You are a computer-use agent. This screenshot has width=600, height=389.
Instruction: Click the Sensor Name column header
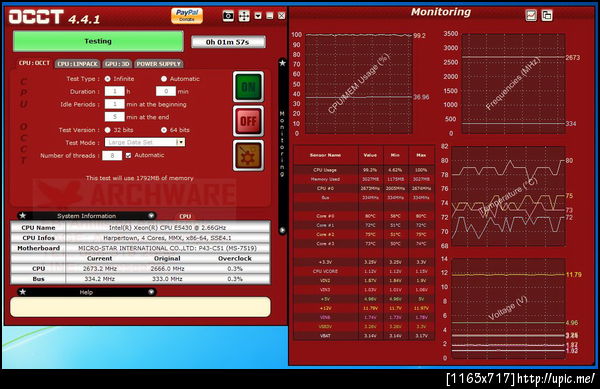(326, 155)
